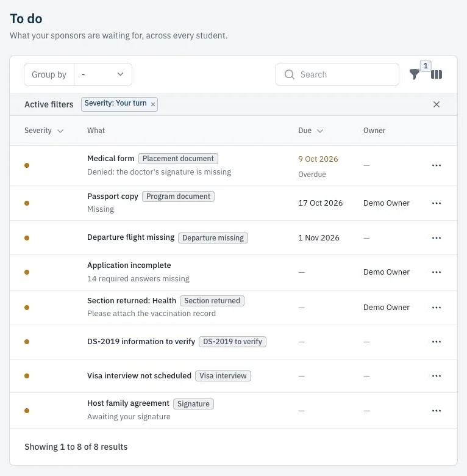Click Demo Owner on Passport copy row
This screenshot has height=476, width=467.
tap(387, 203)
